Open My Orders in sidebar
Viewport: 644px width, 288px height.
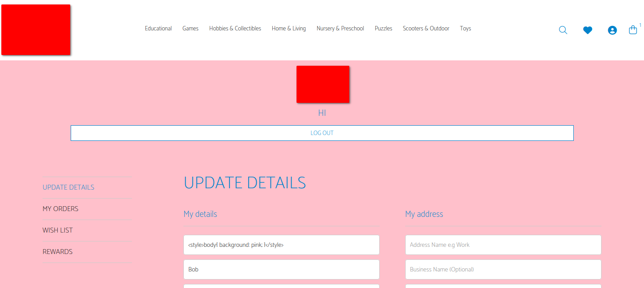pos(60,209)
